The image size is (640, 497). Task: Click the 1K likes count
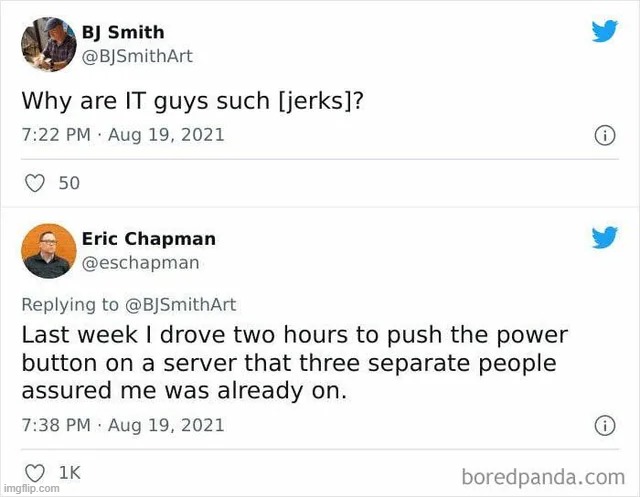(70, 473)
